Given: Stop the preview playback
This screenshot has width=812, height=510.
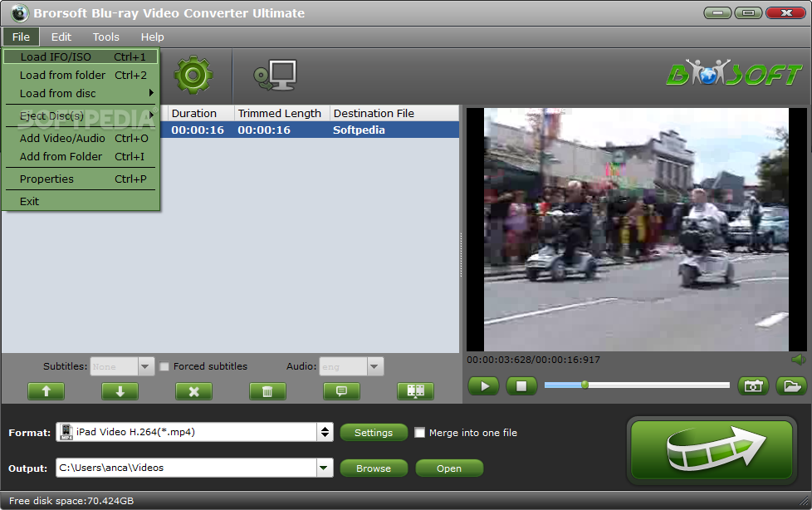Looking at the screenshot, I should [x=521, y=386].
